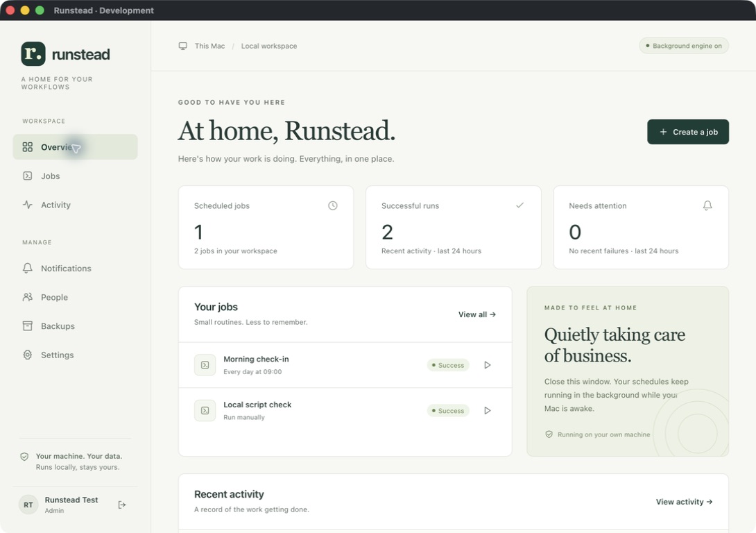Open Backups in sidebar
Viewport: 756px width, 533px height.
click(x=75, y=326)
